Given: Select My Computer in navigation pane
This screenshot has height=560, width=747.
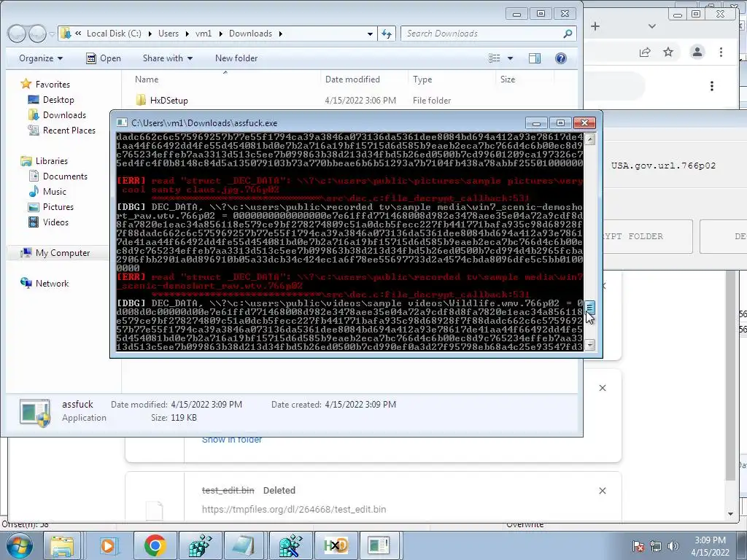Looking at the screenshot, I should (63, 253).
